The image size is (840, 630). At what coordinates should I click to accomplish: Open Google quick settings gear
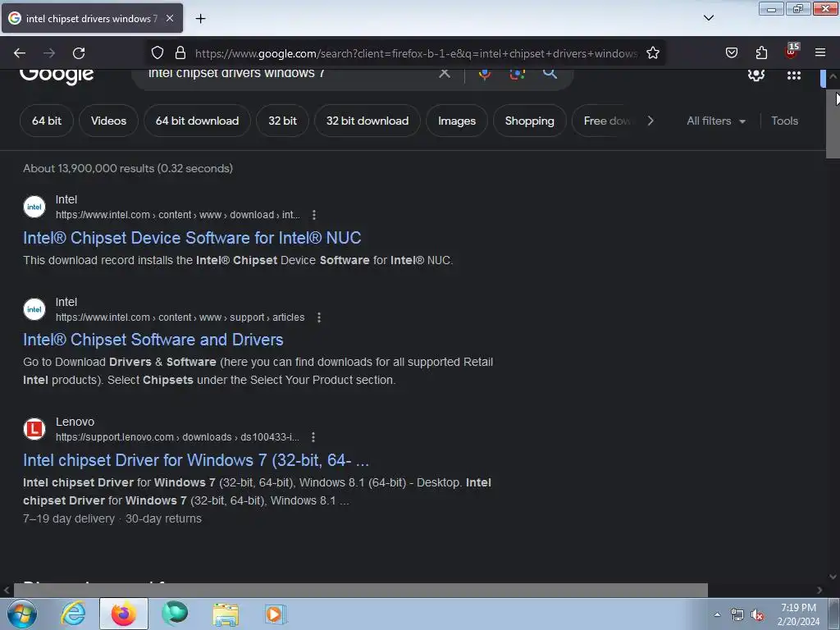[756, 75]
